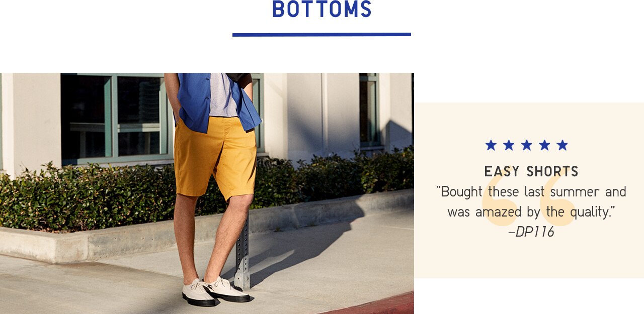Click the yellow shorts on the model

(215, 157)
